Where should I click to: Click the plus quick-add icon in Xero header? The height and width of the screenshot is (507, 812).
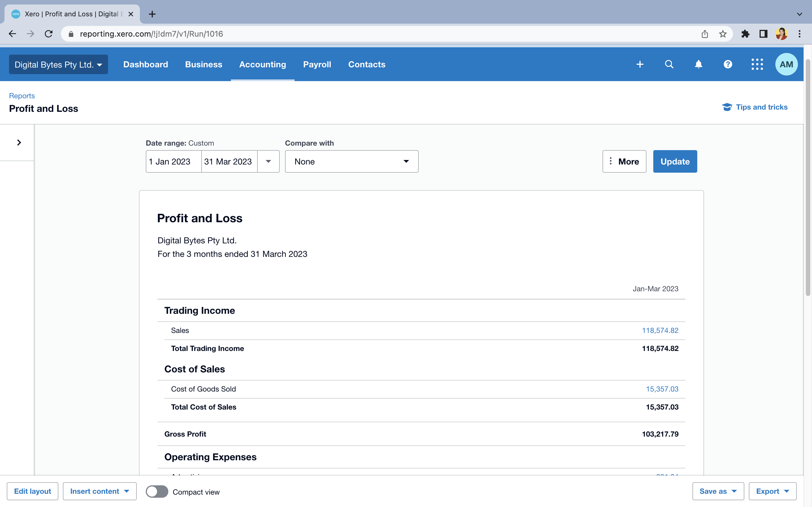tap(640, 65)
